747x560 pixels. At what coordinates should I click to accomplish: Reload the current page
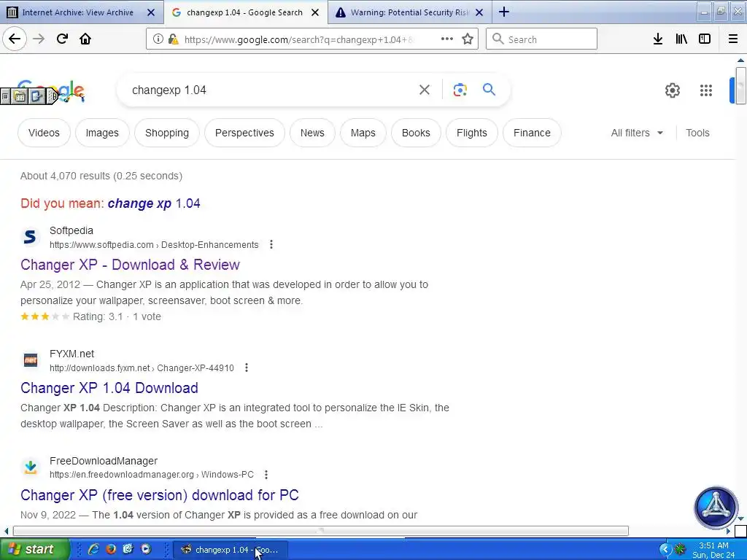pos(62,39)
